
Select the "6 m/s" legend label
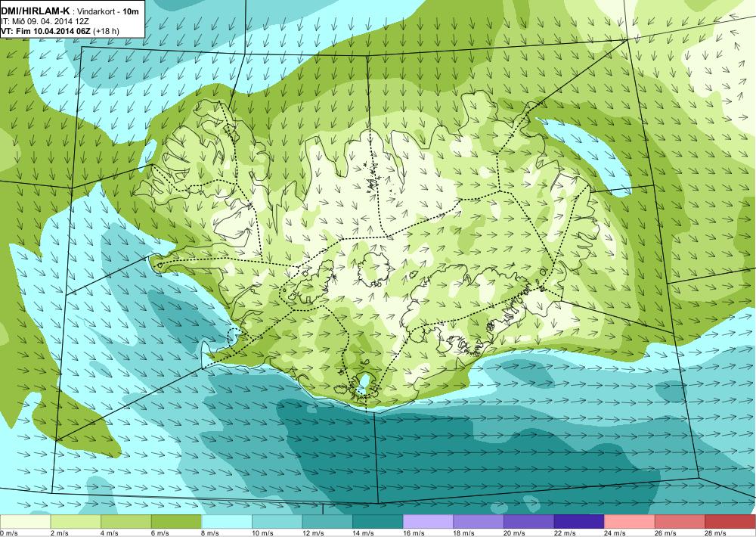tap(160, 533)
